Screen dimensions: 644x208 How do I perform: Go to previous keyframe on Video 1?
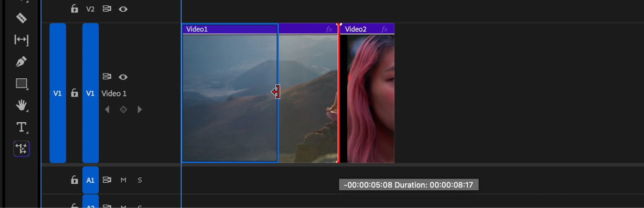coord(107,109)
